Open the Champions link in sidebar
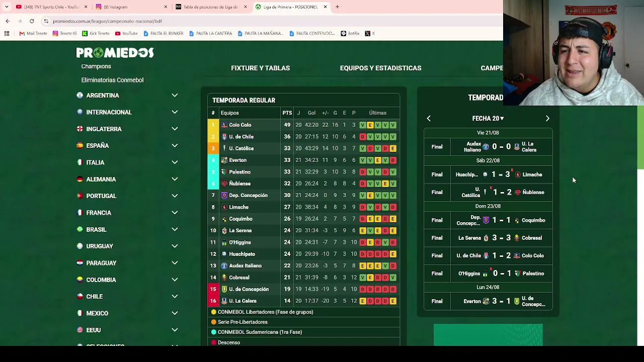This screenshot has height=362, width=644. pos(96,66)
